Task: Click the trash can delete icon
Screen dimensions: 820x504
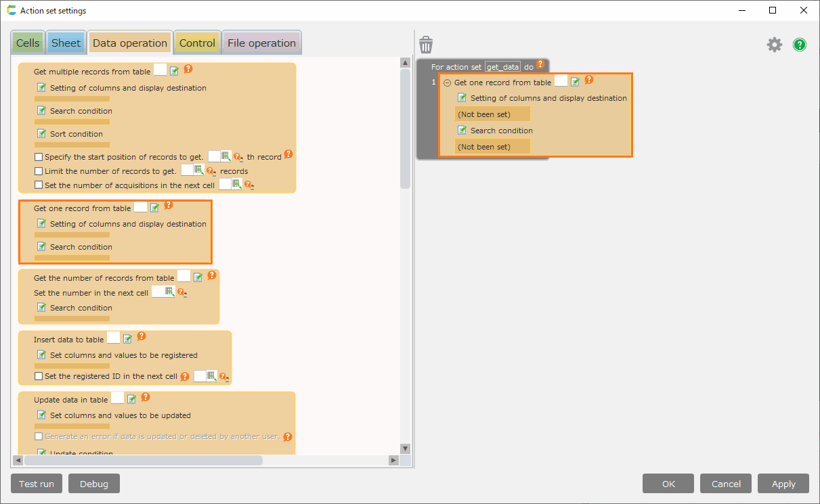Action: click(x=426, y=45)
